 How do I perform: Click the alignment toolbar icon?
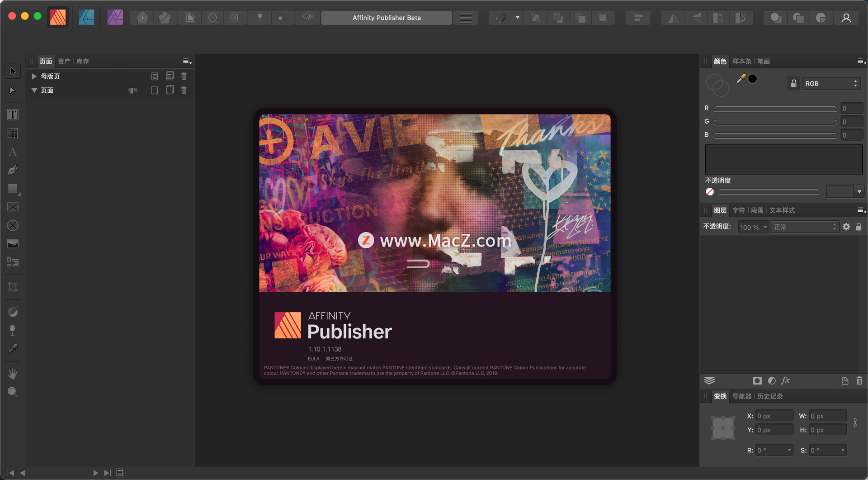click(638, 18)
